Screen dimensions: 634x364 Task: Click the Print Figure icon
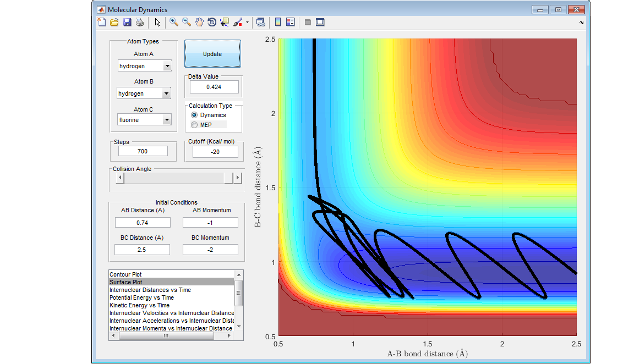140,22
